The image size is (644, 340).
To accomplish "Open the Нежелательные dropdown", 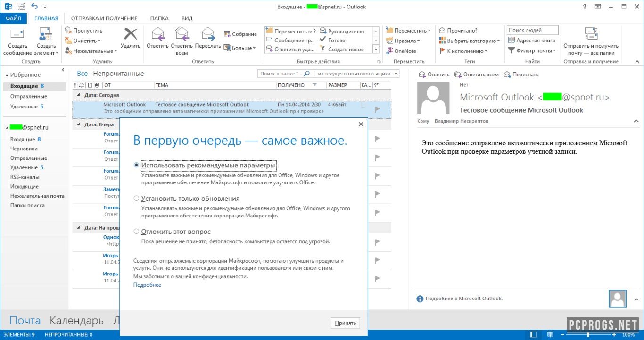I will click(91, 51).
